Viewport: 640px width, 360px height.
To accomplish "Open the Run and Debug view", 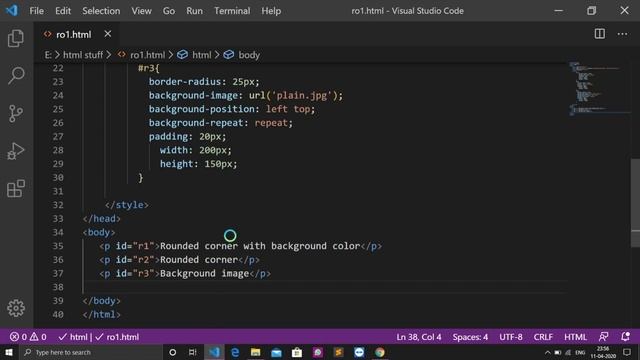I will pyautogui.click(x=16, y=151).
